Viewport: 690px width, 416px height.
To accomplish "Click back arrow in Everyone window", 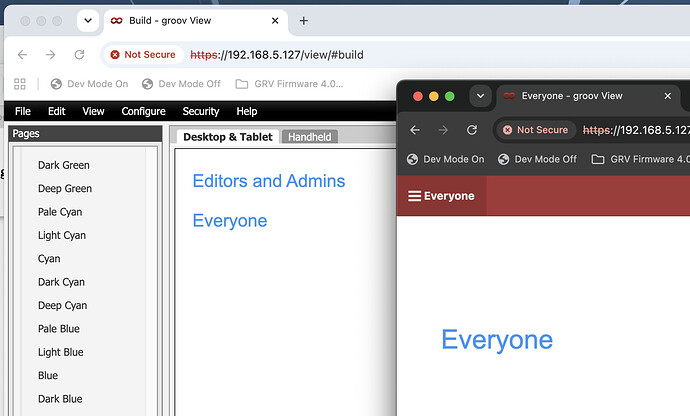I will [415, 130].
